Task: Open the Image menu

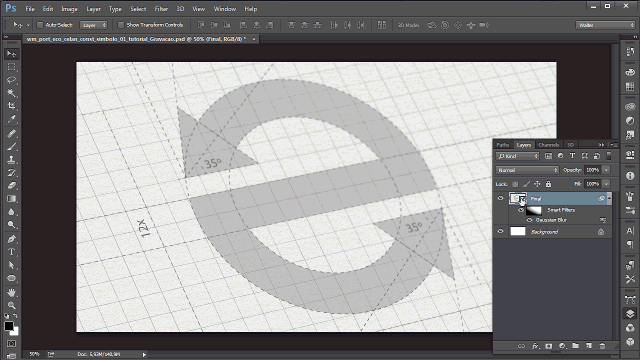Action: click(69, 9)
